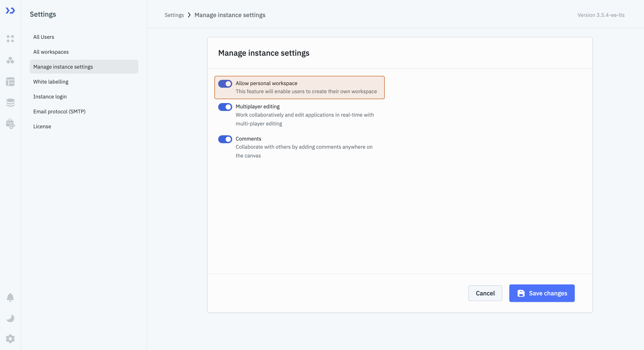This screenshot has height=350, width=644.
Task: Open the Settings breadcrumb chevron
Action: 189,15
